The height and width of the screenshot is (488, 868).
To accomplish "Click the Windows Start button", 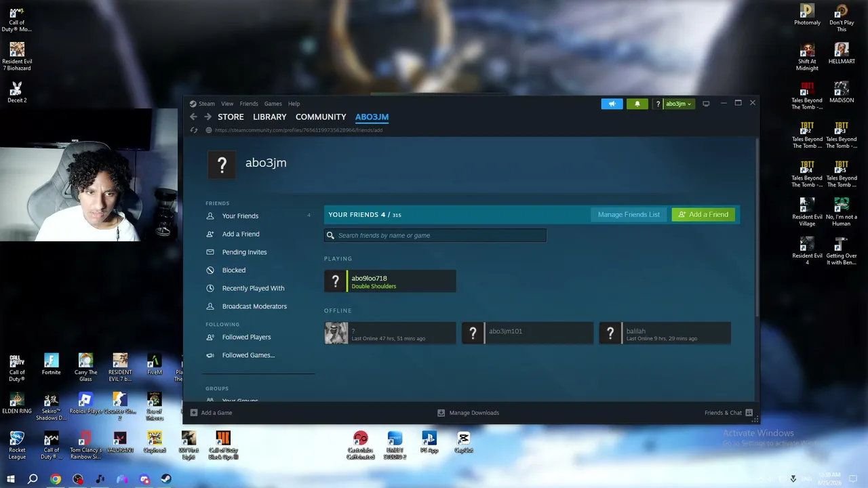I will [x=10, y=479].
